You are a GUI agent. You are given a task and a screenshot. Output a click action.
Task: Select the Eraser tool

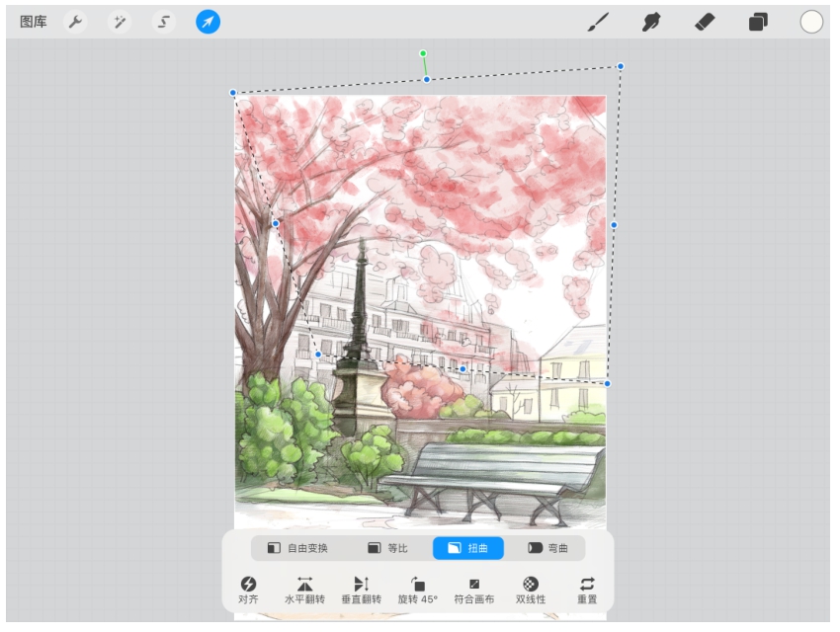tap(705, 22)
